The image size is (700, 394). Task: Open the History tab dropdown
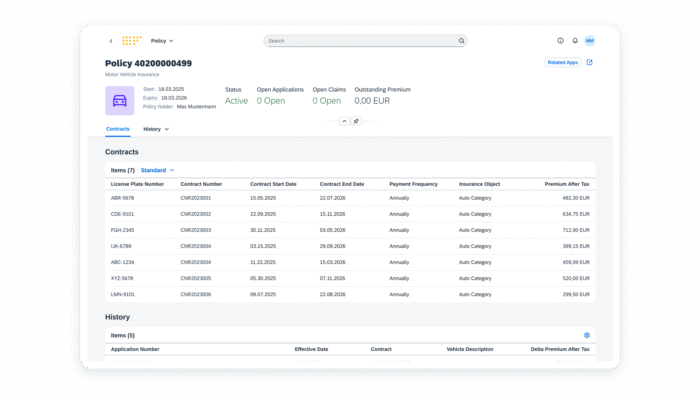tap(156, 129)
